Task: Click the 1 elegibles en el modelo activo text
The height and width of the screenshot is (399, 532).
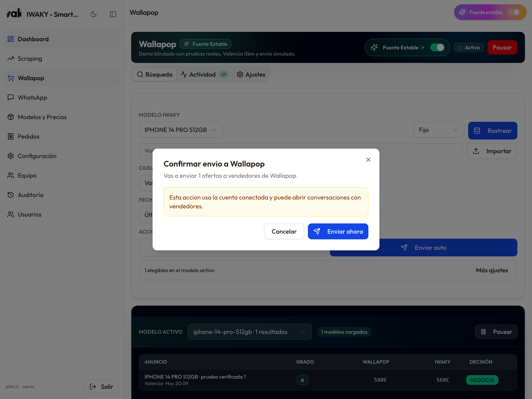Action: tap(179, 270)
